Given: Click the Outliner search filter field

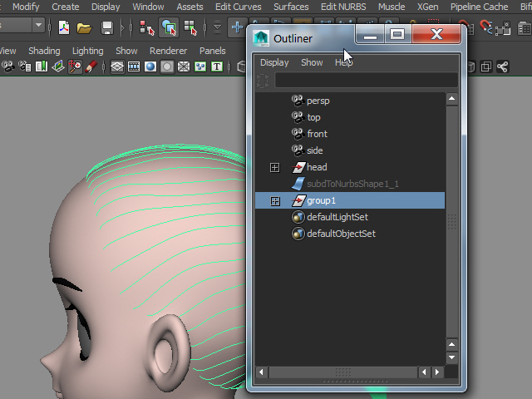Looking at the screenshot, I should 366,81.
